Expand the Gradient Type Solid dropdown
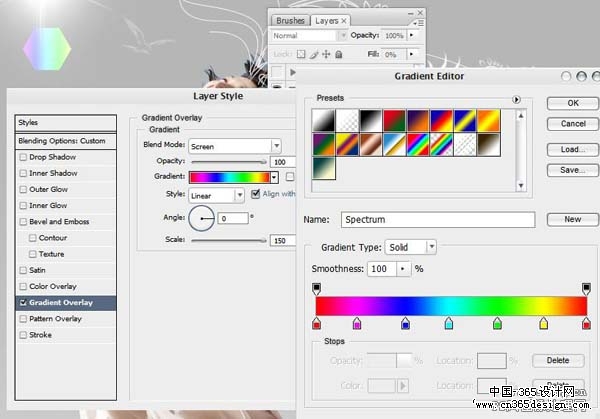This screenshot has height=419, width=600. (x=411, y=247)
